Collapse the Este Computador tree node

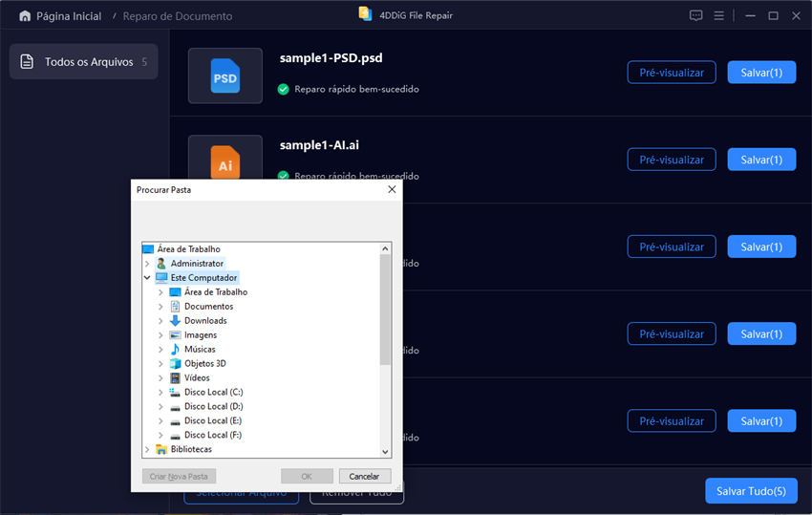point(147,278)
